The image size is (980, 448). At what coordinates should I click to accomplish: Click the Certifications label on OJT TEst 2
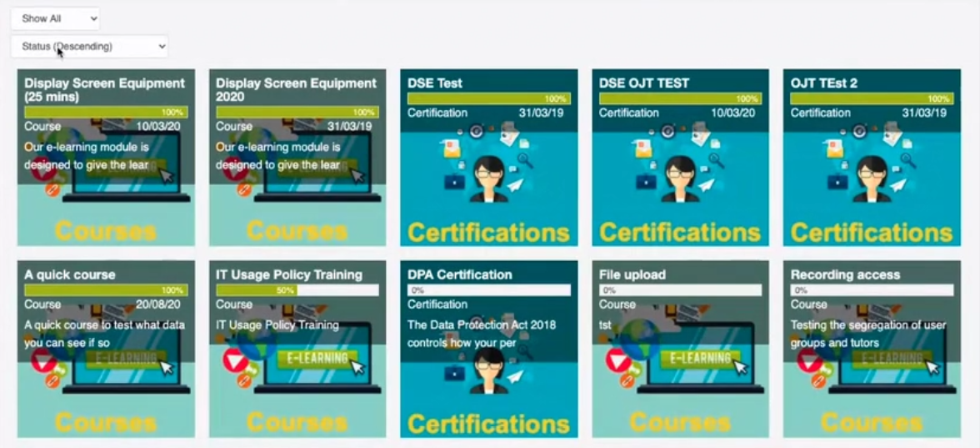(x=872, y=232)
